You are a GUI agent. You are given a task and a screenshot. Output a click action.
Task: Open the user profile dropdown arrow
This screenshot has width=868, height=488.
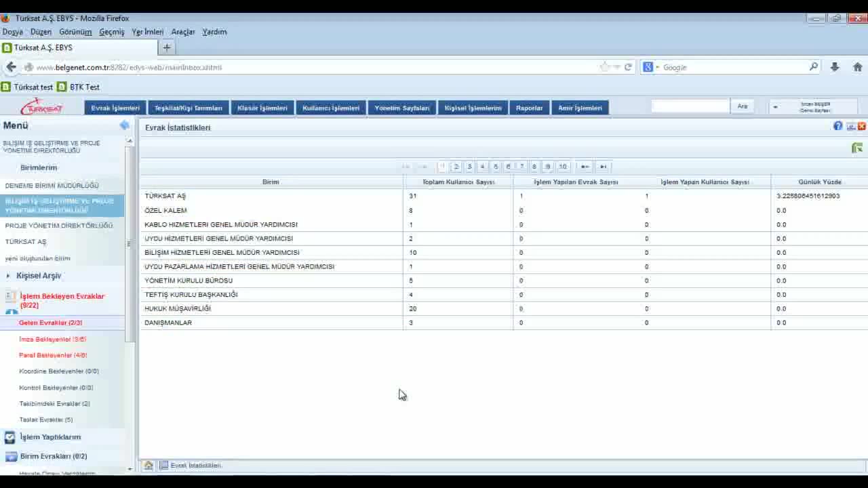[775, 108]
